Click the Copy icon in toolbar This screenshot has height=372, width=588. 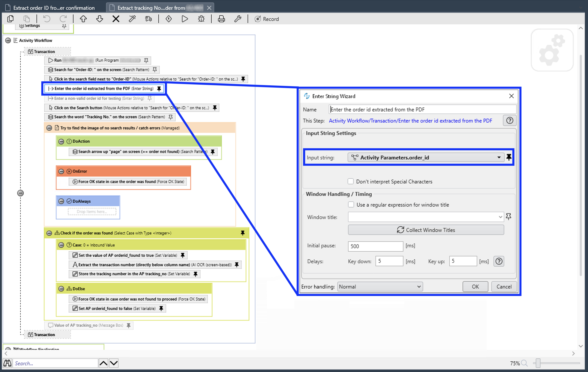coord(10,19)
